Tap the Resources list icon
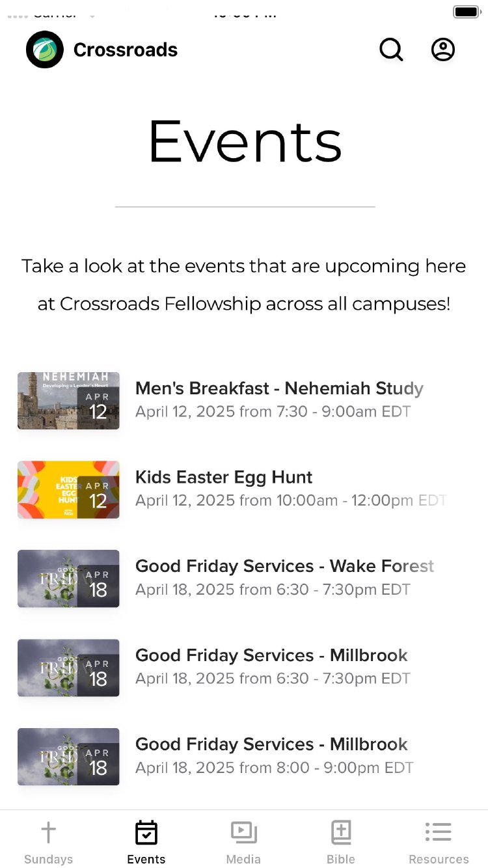488x868 pixels. tap(439, 832)
